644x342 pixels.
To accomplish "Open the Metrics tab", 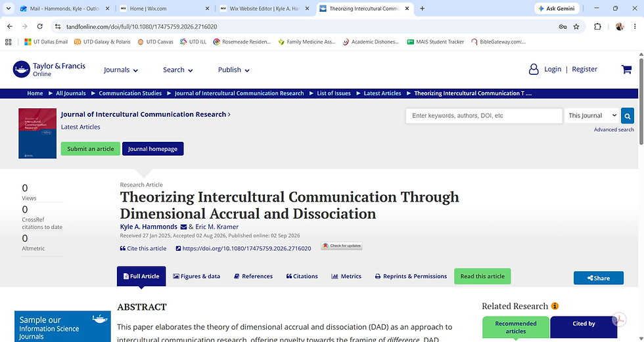I will point(346,276).
